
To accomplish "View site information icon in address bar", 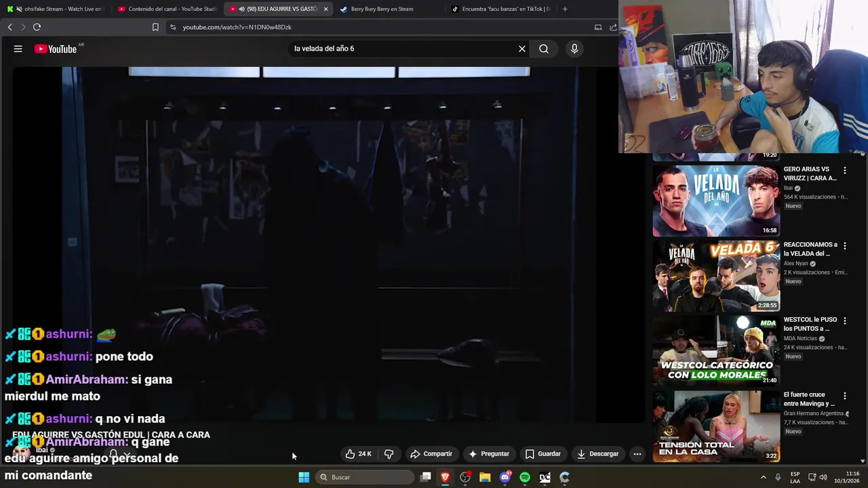I will pos(173,27).
